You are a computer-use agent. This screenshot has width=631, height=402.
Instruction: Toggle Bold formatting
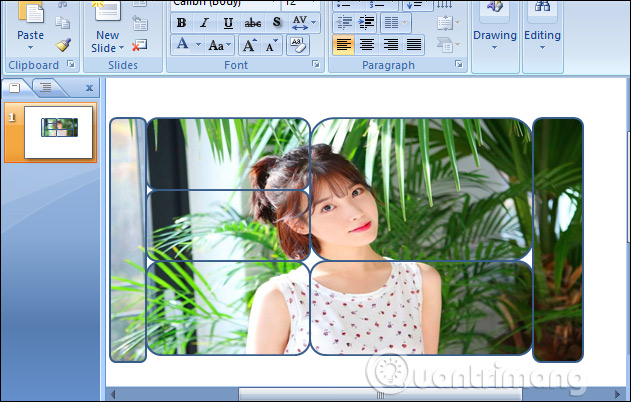pos(181,23)
